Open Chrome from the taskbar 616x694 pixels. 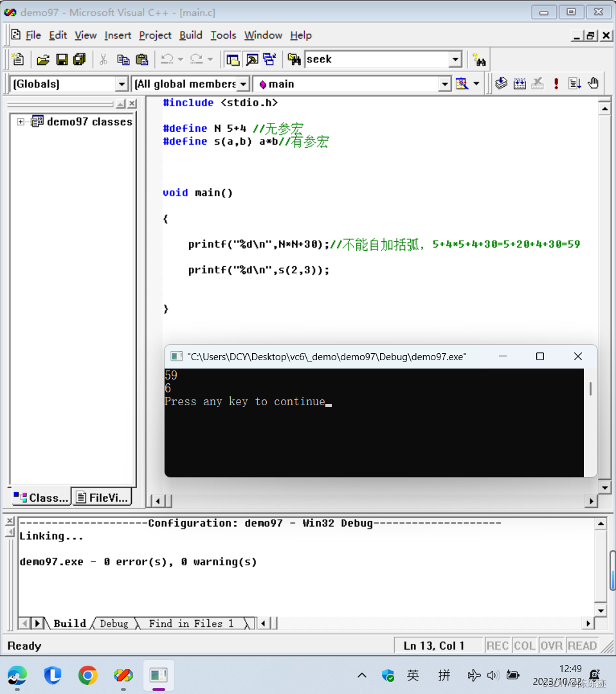click(x=88, y=675)
